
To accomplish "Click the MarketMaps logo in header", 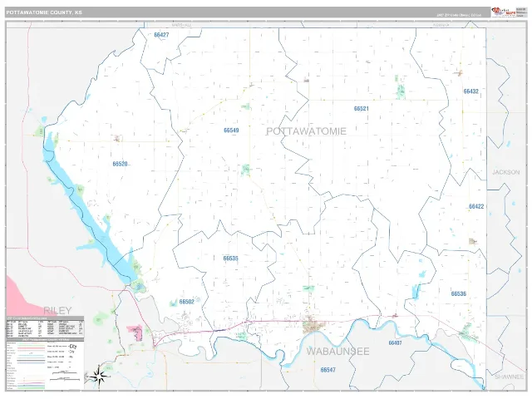I will (504, 12).
